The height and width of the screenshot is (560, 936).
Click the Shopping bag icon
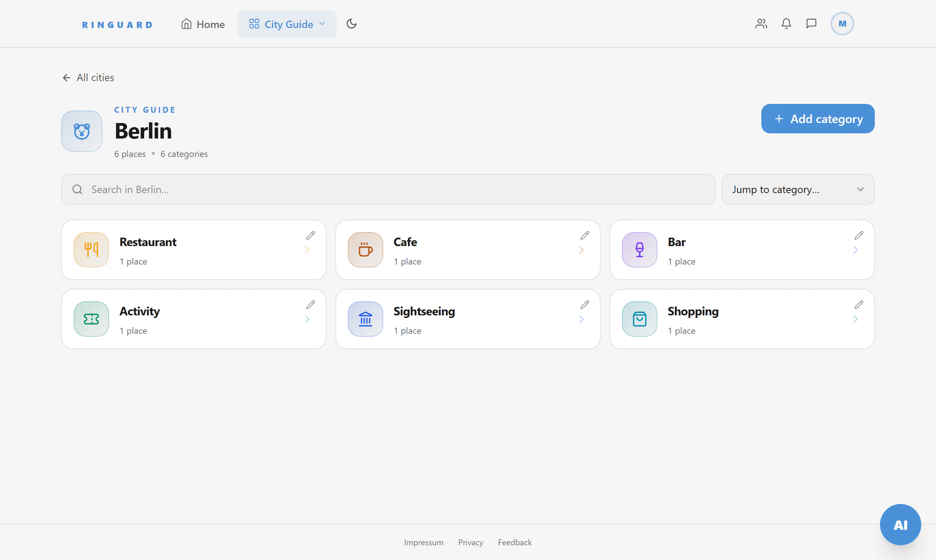pos(639,319)
